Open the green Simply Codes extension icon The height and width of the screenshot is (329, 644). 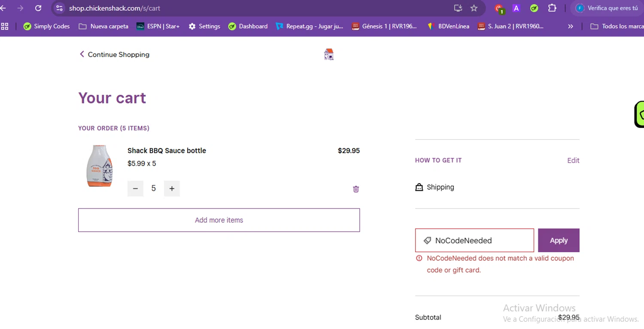coord(534,8)
